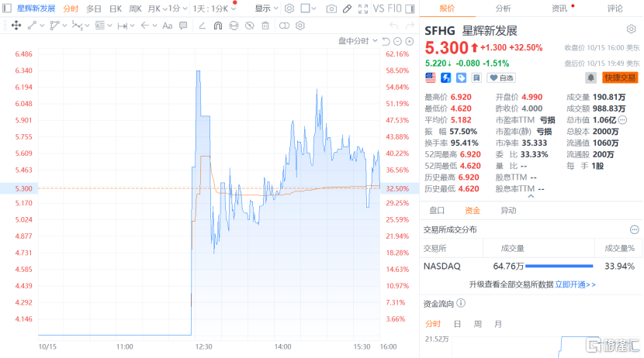
Task: Click the US flag market icon
Action: [x=431, y=77]
